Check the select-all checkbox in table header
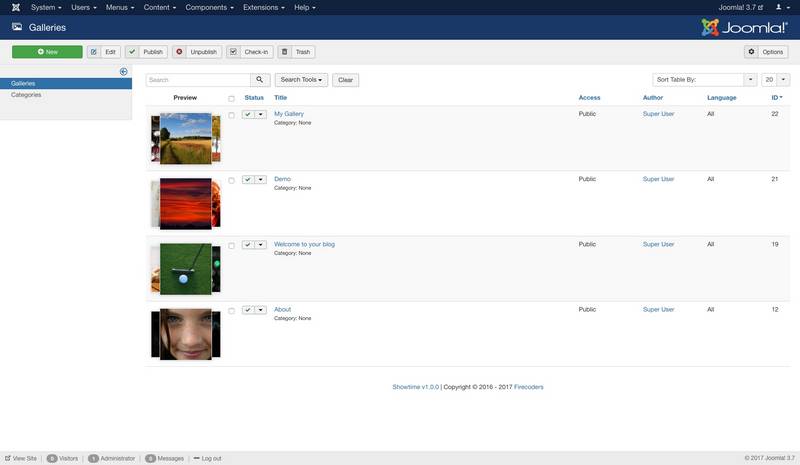The image size is (800, 465). click(x=232, y=98)
